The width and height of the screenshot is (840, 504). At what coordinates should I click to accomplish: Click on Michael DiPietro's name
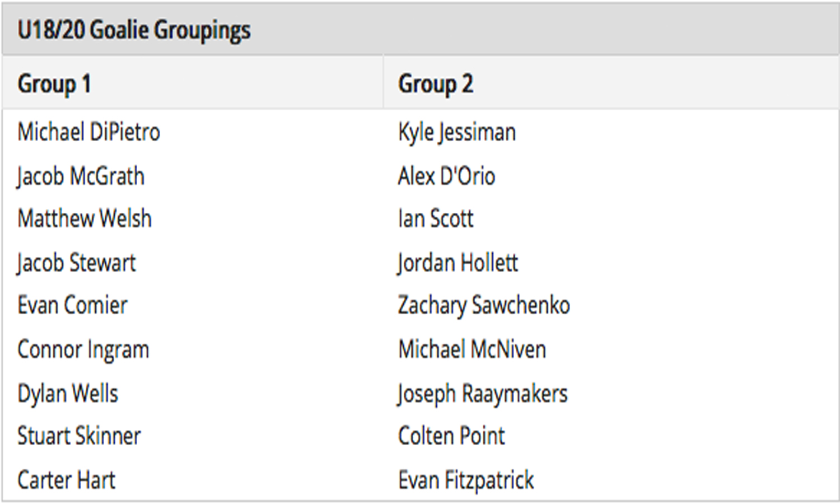click(88, 132)
